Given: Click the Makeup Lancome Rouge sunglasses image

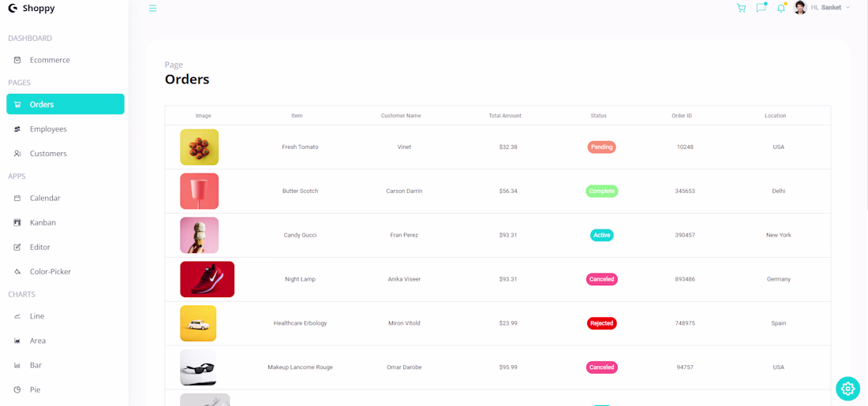Looking at the screenshot, I should [198, 367].
